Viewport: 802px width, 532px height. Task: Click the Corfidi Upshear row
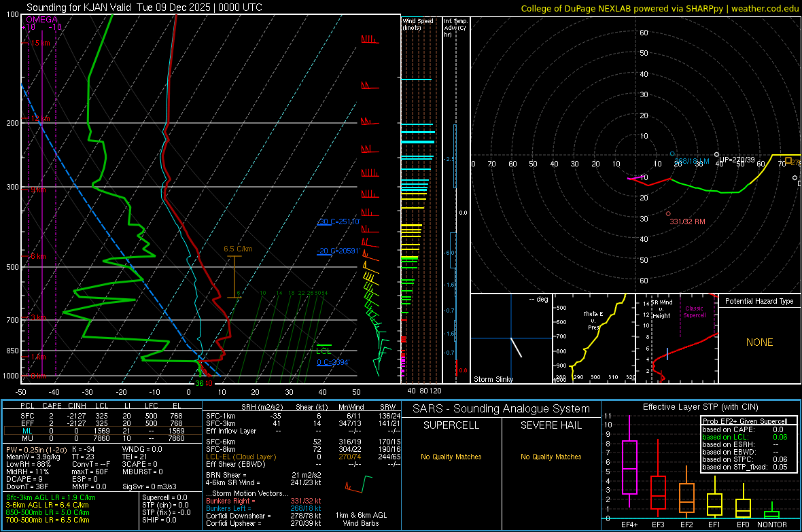click(264, 523)
